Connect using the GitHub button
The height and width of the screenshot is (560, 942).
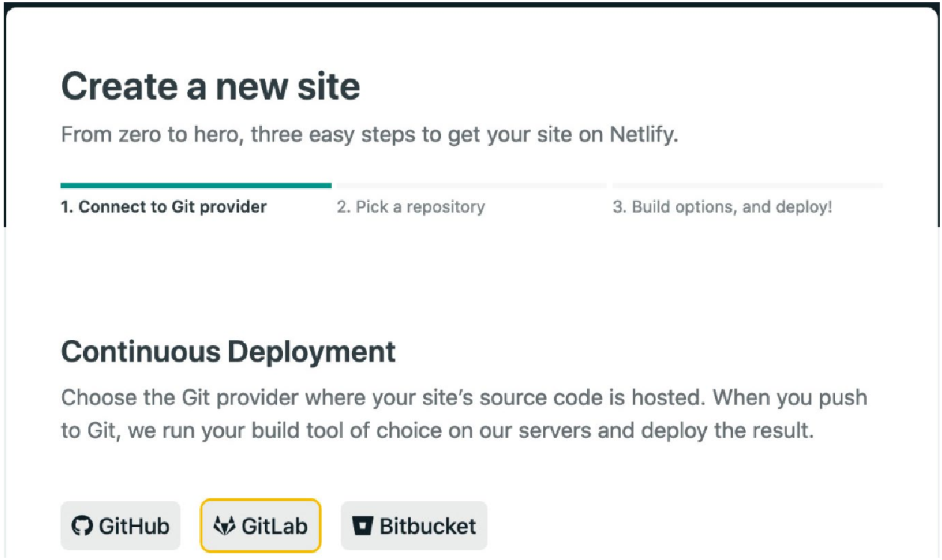tap(121, 526)
